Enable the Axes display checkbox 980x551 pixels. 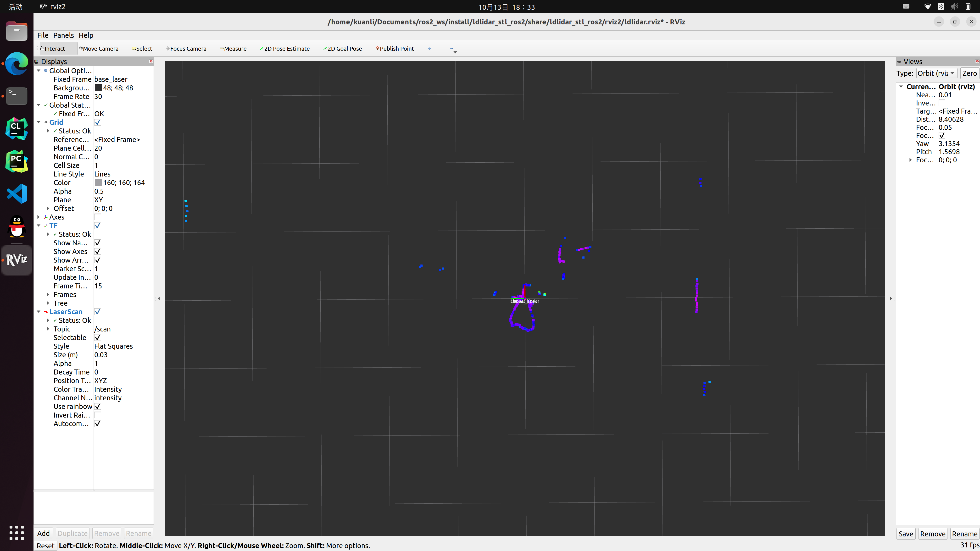tap(98, 217)
